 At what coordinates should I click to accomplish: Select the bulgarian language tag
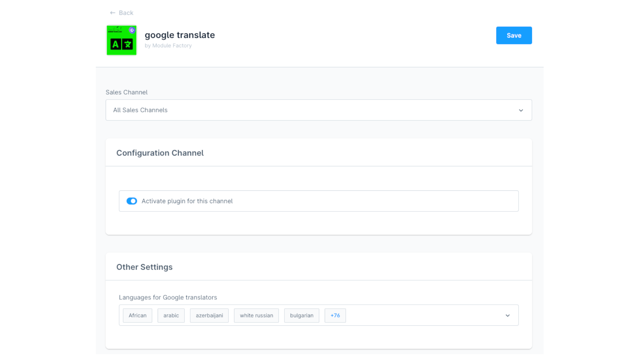[x=302, y=315]
